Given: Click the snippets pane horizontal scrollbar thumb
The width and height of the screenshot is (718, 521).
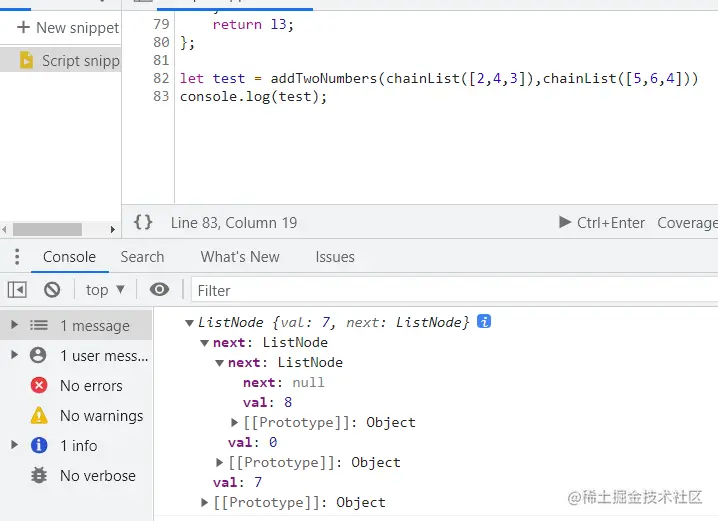Looking at the screenshot, I should coord(47,229).
